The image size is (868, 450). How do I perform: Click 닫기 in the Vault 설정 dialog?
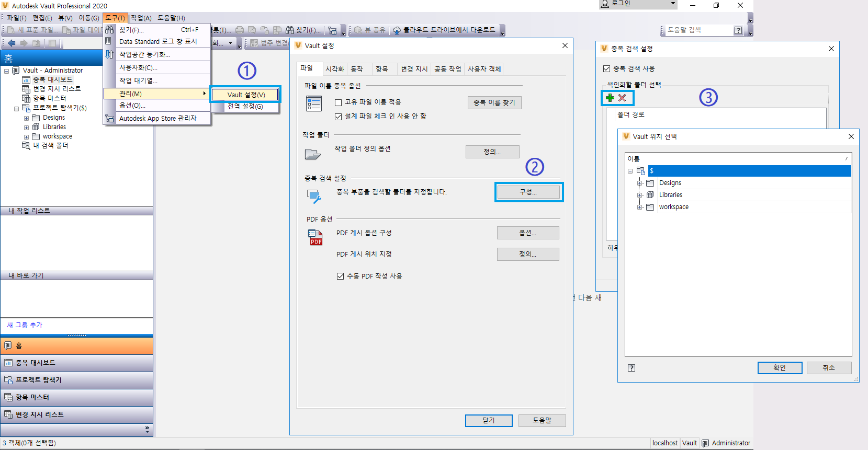click(489, 420)
